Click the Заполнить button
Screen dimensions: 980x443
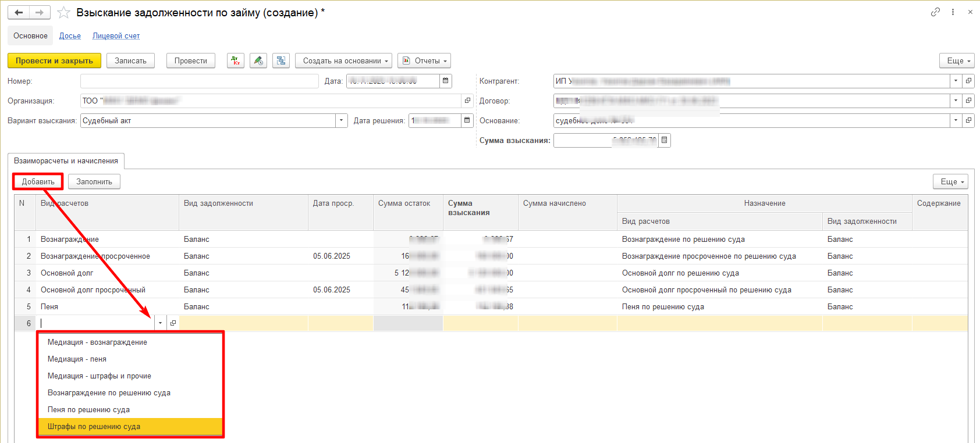(94, 181)
